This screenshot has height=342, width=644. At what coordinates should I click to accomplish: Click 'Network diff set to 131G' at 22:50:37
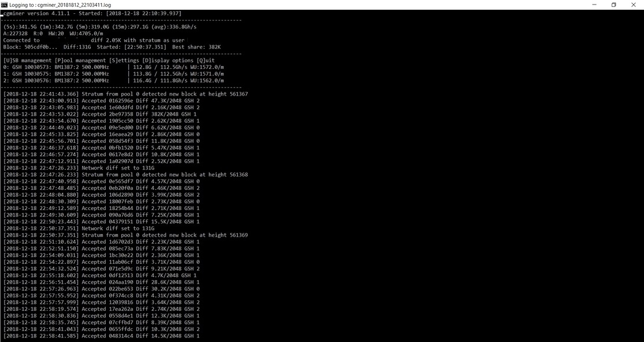click(x=79, y=228)
